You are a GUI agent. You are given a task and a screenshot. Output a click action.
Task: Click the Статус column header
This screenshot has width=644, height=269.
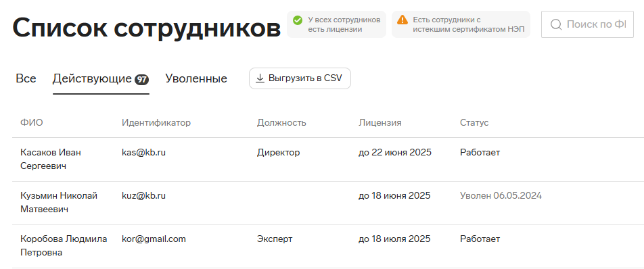click(x=474, y=122)
